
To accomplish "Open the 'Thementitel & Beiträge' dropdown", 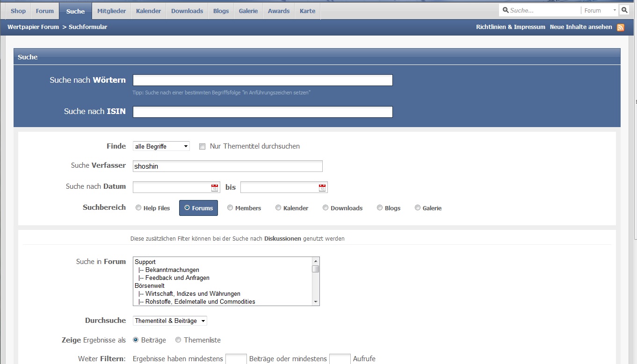I will tap(170, 321).
